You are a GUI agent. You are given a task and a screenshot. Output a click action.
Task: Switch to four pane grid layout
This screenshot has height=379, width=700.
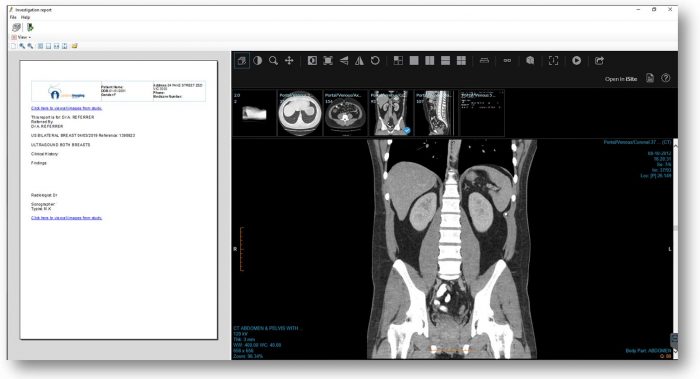point(461,60)
